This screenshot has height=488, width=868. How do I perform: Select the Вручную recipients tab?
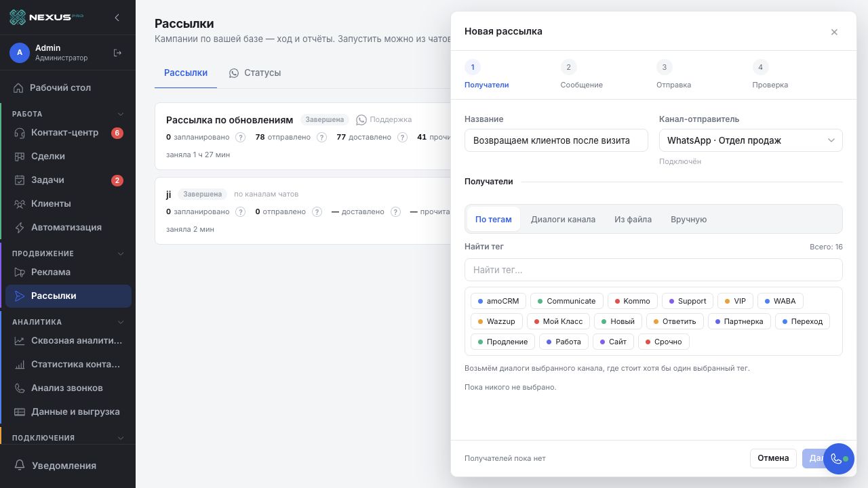(688, 220)
